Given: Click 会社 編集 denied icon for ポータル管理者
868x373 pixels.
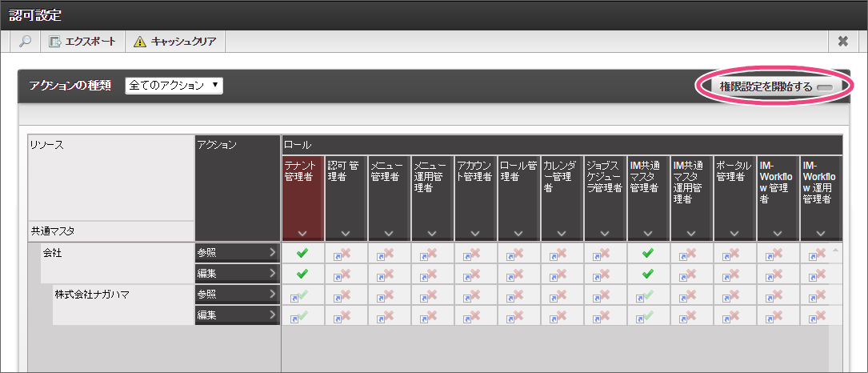Looking at the screenshot, I should click(734, 274).
